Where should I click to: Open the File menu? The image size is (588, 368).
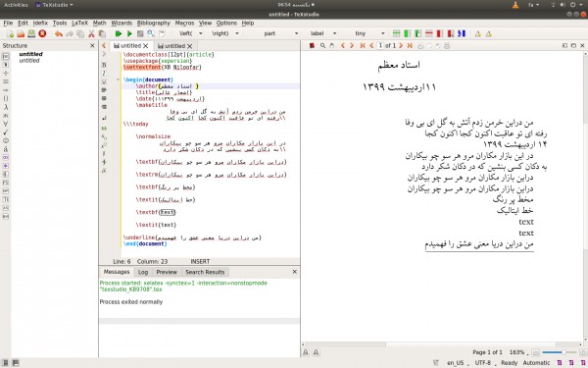[x=8, y=23]
